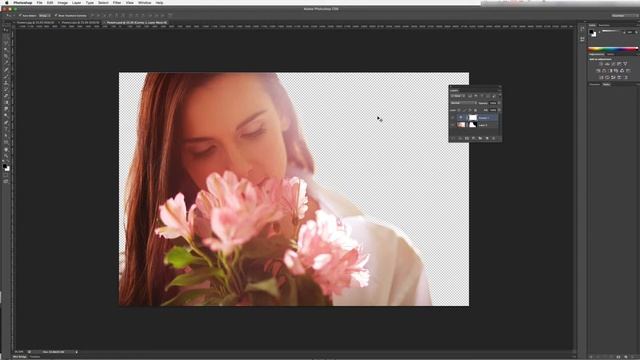
Task: Toggle Lock image pixels in Layers panel
Action: point(464,110)
